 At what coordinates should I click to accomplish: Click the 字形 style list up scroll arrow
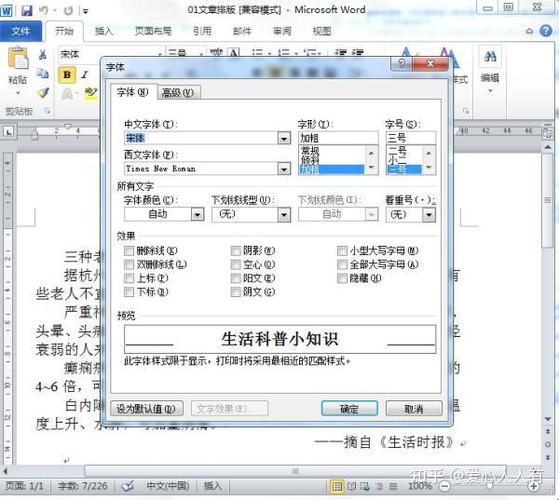coord(371,153)
